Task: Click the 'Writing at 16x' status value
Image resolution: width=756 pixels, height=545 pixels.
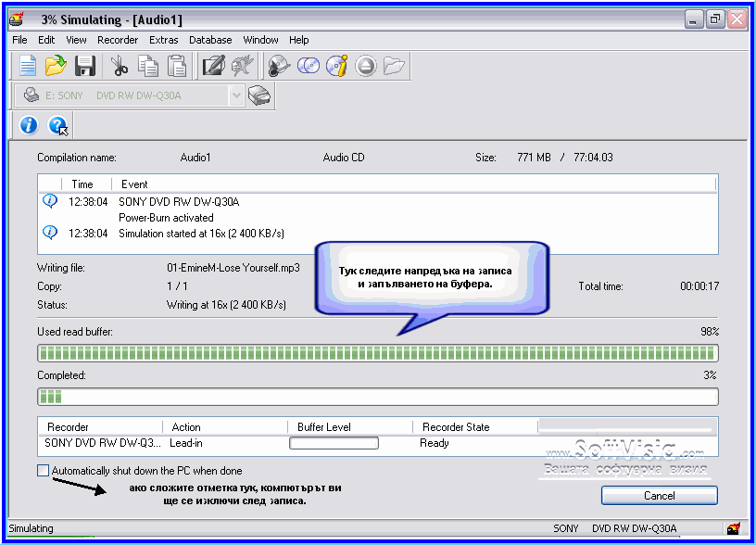Action: tap(226, 305)
